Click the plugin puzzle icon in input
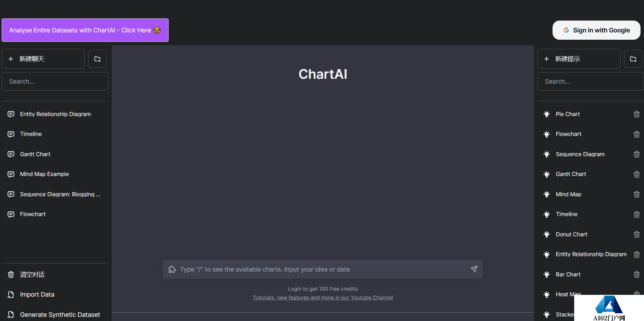 tap(172, 269)
